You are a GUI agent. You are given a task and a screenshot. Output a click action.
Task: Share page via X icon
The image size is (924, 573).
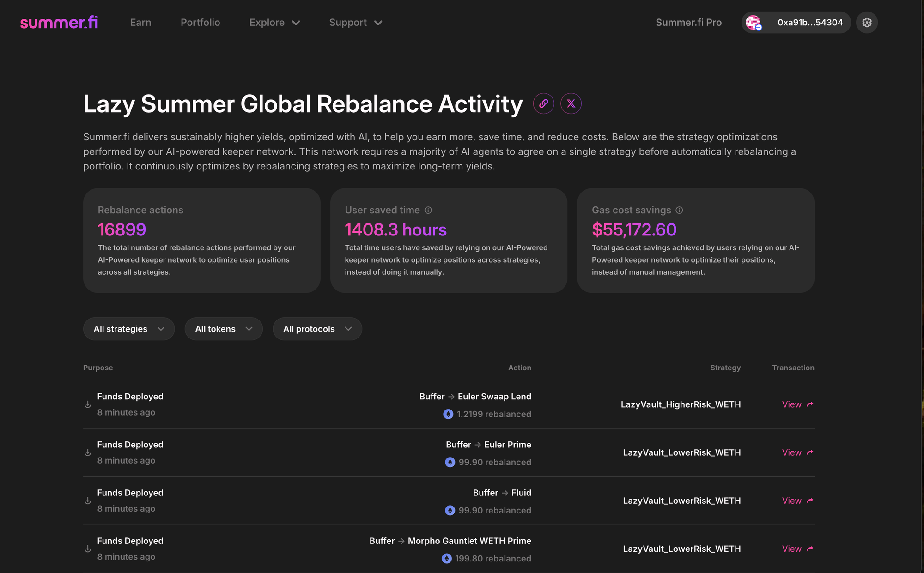571,103
